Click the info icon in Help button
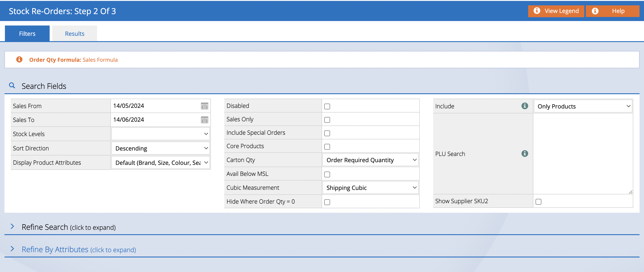This screenshot has height=272, width=644. coord(595,11)
